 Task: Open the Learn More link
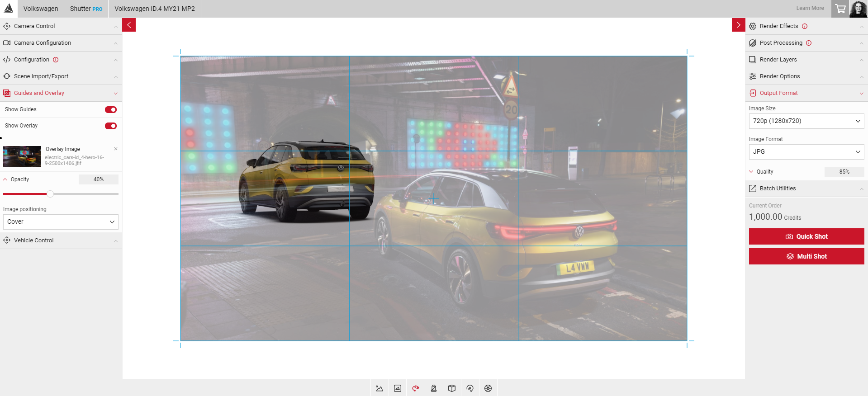[810, 8]
